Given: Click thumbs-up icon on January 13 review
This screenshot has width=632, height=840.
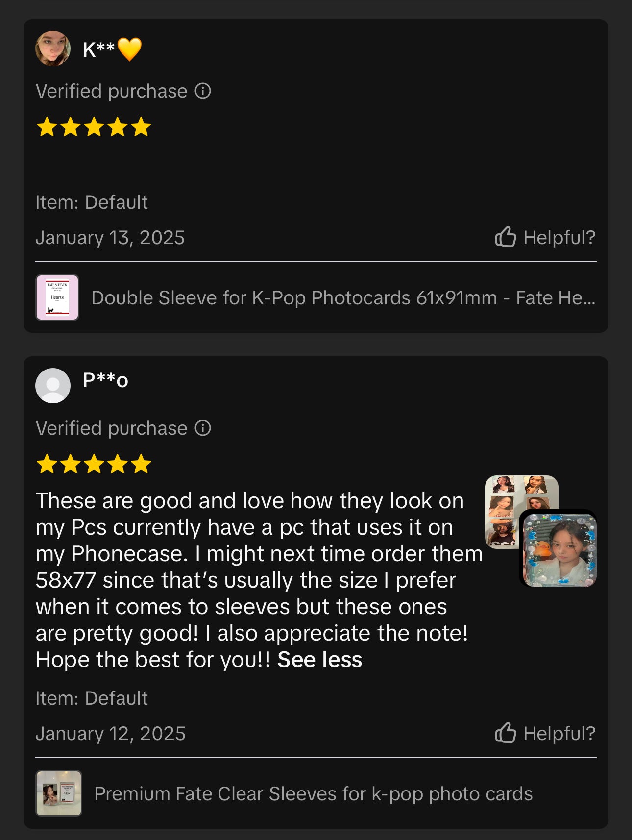Looking at the screenshot, I should coord(505,237).
